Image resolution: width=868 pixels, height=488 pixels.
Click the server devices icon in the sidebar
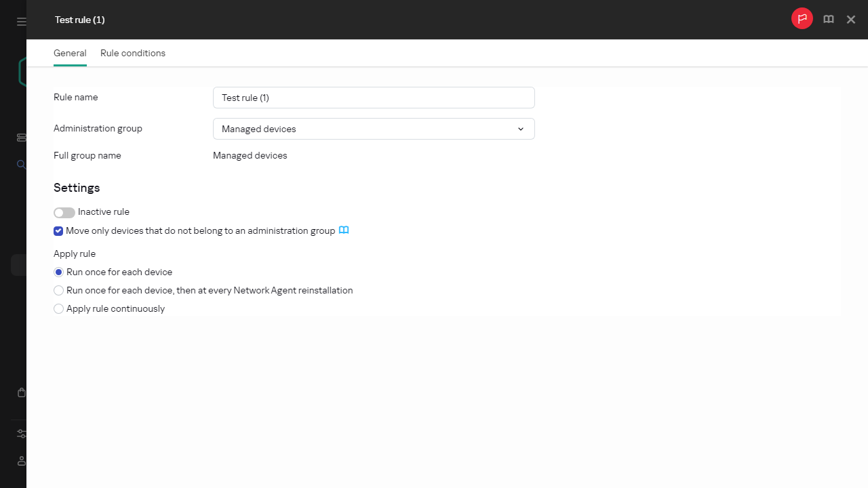click(22, 138)
